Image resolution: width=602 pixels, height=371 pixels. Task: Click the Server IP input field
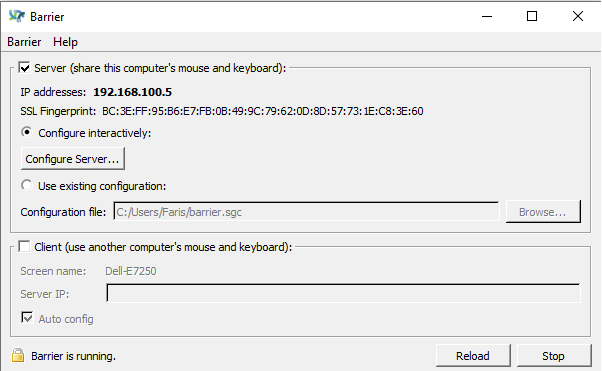(343, 293)
